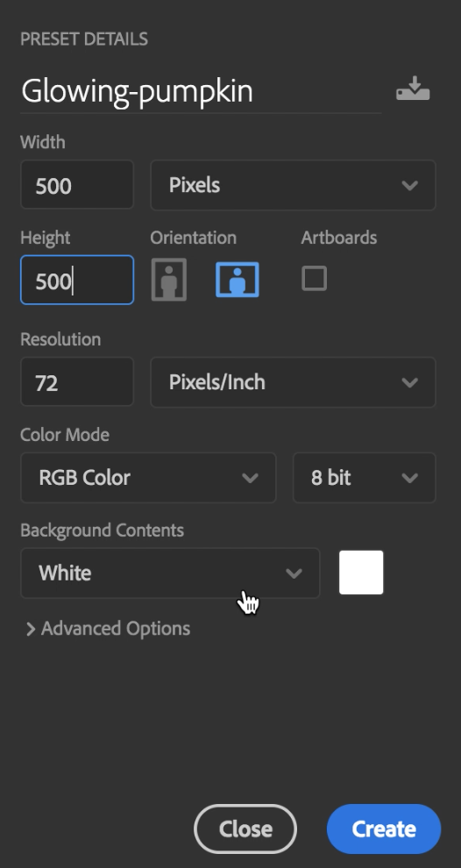Click the Resolution label text
461x868 pixels.
(60, 338)
